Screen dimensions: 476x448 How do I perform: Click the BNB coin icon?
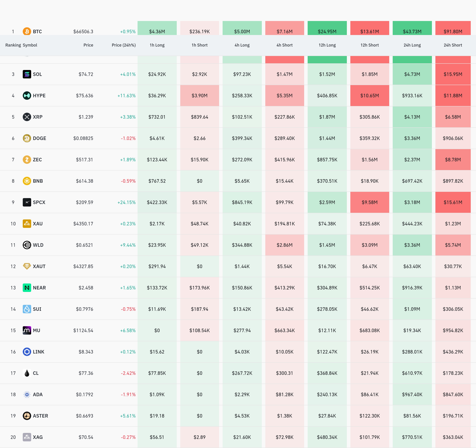(x=27, y=181)
